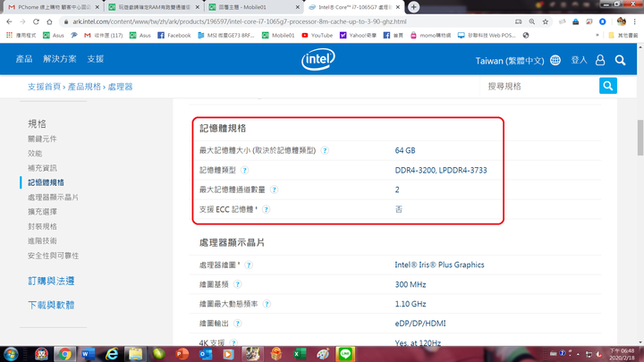Switch to 回覆主題 - Mobile01 tab
This screenshot has width=644, height=362.
pyautogui.click(x=253, y=7)
